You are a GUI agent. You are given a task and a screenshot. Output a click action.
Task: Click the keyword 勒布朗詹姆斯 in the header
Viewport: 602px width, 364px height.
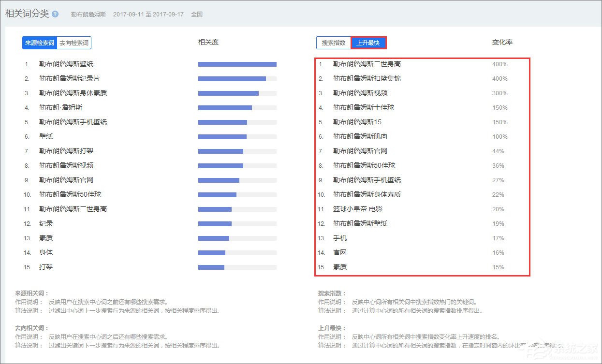pyautogui.click(x=88, y=15)
